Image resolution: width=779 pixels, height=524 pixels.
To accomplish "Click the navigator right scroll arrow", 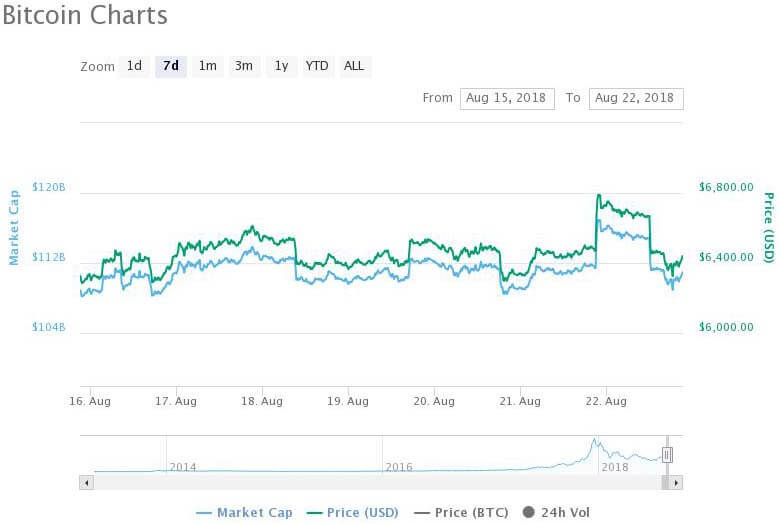I will pyautogui.click(x=676, y=482).
